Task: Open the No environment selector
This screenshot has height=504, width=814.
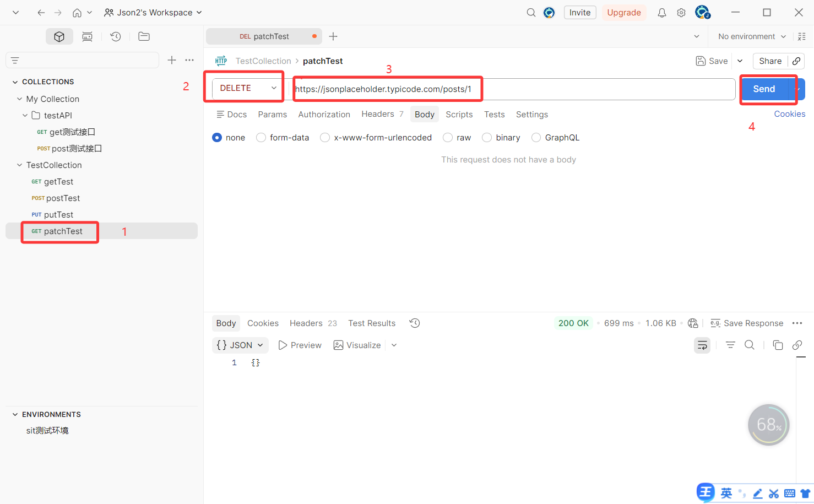Action: 752,36
